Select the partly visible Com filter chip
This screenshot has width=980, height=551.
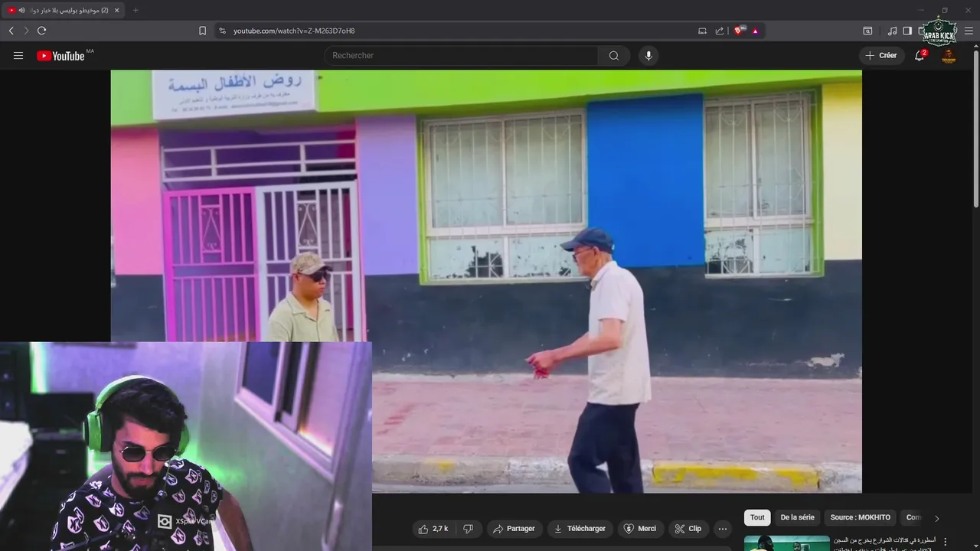[913, 517]
